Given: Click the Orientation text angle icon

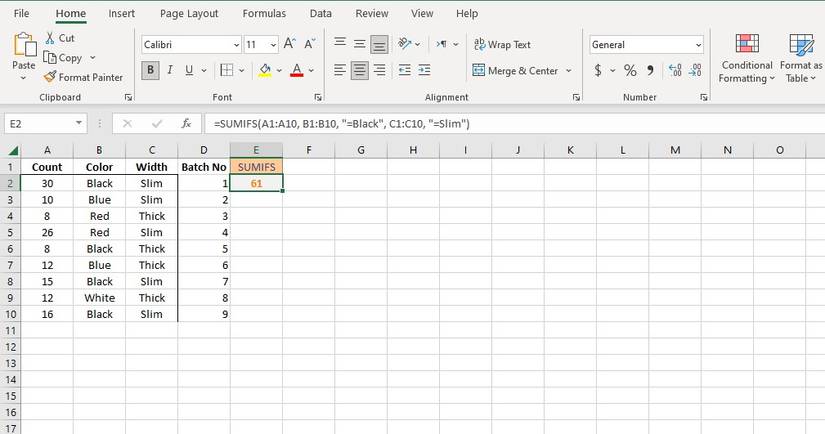Looking at the screenshot, I should coord(405,44).
